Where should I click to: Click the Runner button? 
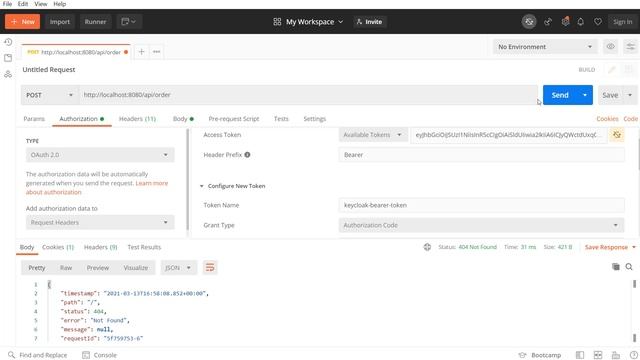[x=95, y=22]
